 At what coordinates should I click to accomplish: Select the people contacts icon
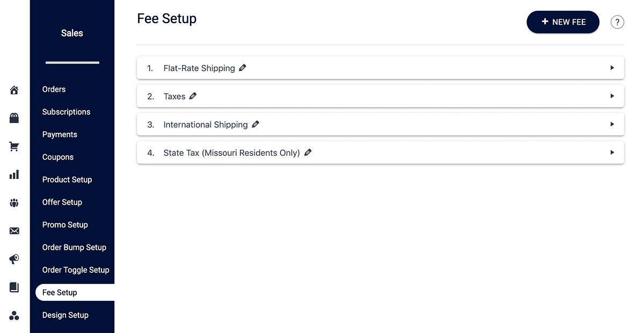point(14,202)
